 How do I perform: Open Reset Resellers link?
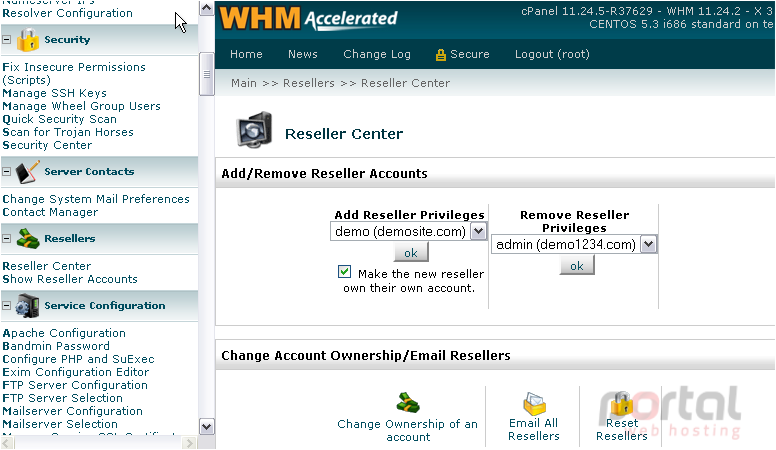point(622,429)
